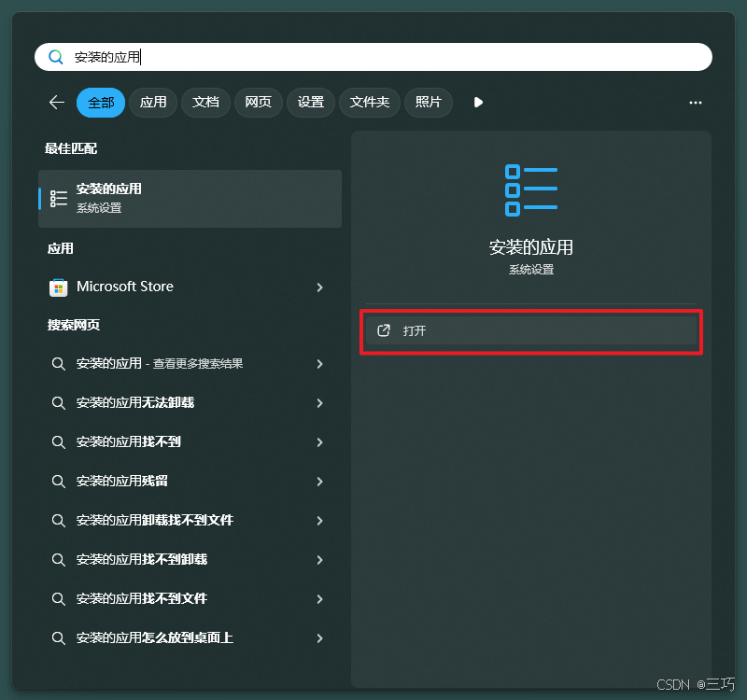This screenshot has width=747, height=700.
Task: Switch to the 照片 filter tab
Action: click(429, 103)
